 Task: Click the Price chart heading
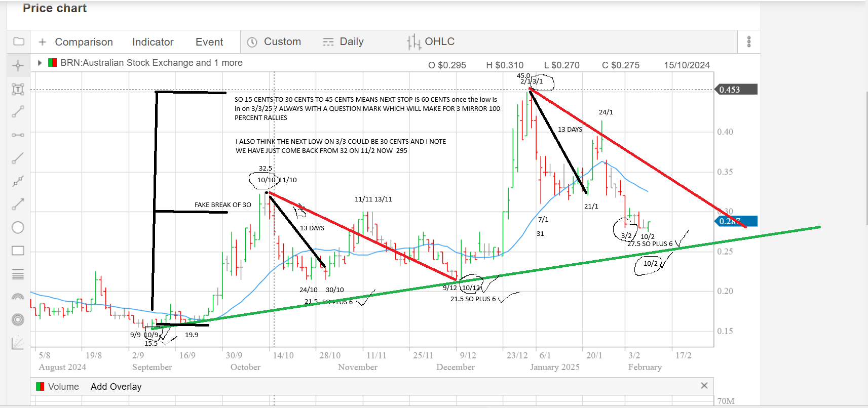pos(55,8)
